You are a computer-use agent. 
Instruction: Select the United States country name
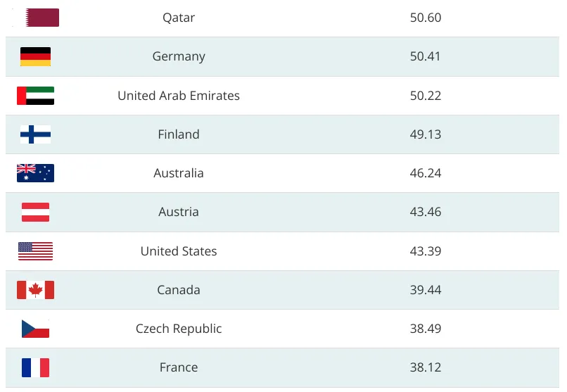(179, 251)
